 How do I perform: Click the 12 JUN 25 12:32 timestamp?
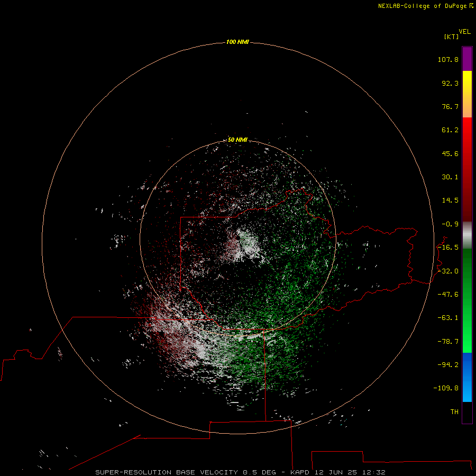click(x=350, y=472)
